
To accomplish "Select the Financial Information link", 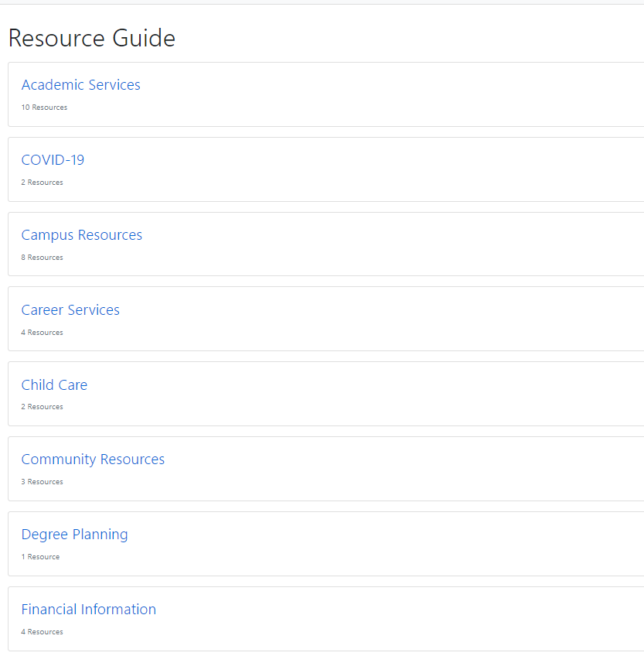I will pos(89,610).
